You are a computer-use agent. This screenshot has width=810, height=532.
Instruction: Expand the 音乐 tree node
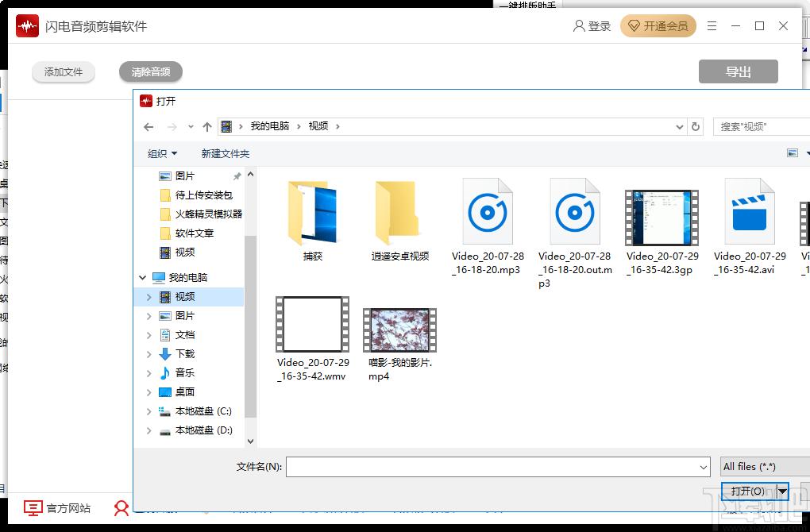click(x=148, y=373)
